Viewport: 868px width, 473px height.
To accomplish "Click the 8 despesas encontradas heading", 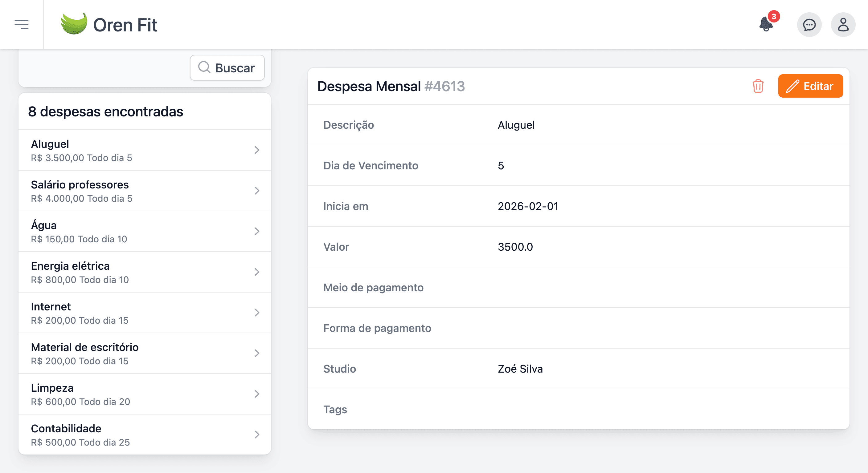I will (105, 112).
